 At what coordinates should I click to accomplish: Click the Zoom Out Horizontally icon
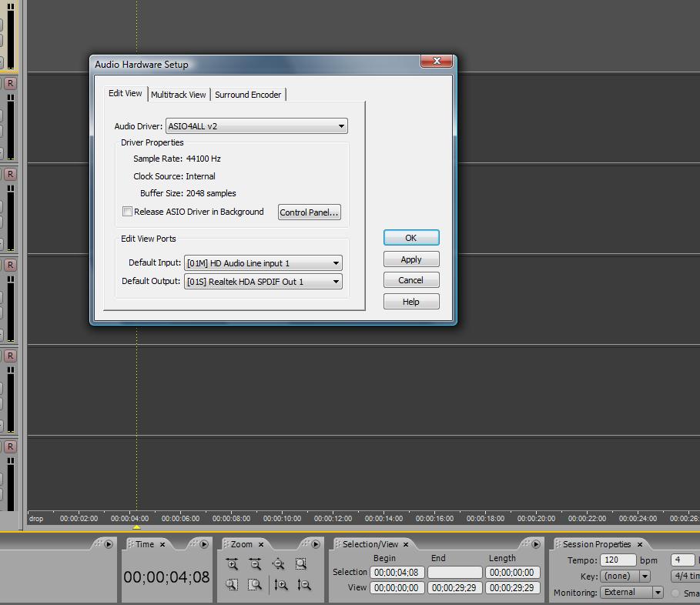tap(256, 564)
